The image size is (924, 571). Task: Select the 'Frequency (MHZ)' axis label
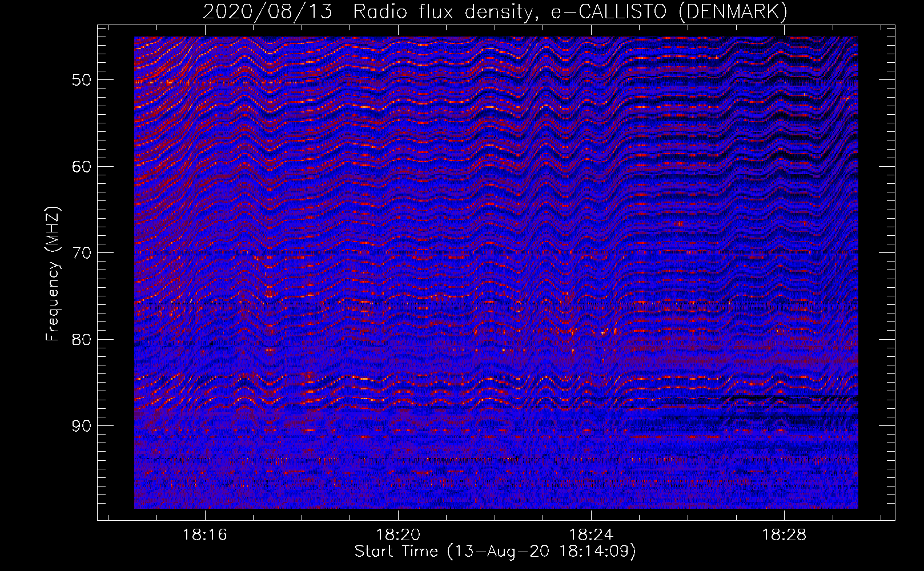53,274
